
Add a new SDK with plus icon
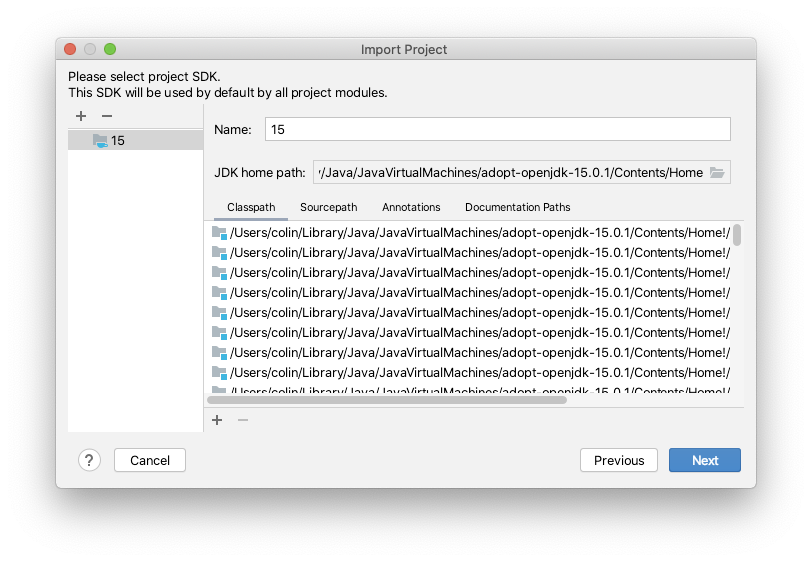point(81,116)
